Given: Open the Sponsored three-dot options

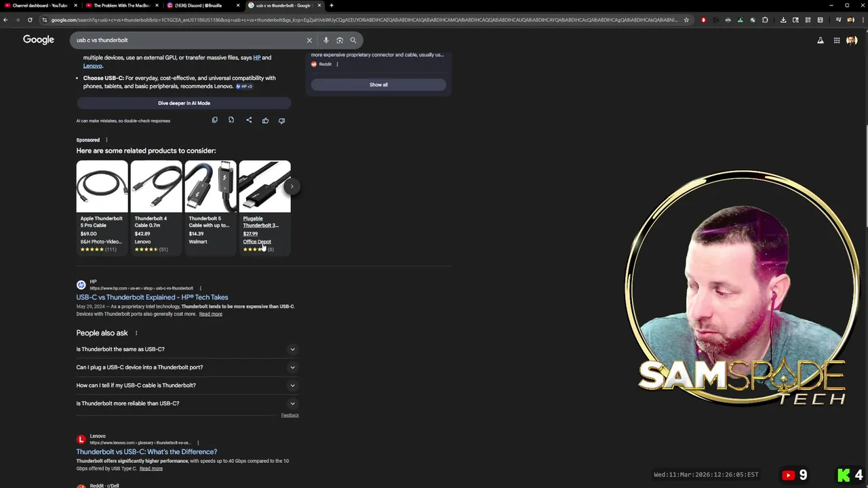Looking at the screenshot, I should point(106,140).
